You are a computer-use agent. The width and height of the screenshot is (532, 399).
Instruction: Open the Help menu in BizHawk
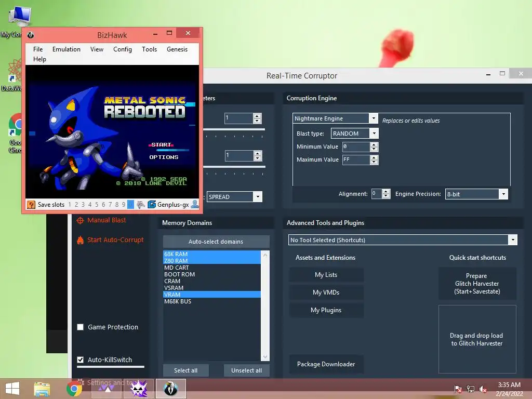[39, 59]
